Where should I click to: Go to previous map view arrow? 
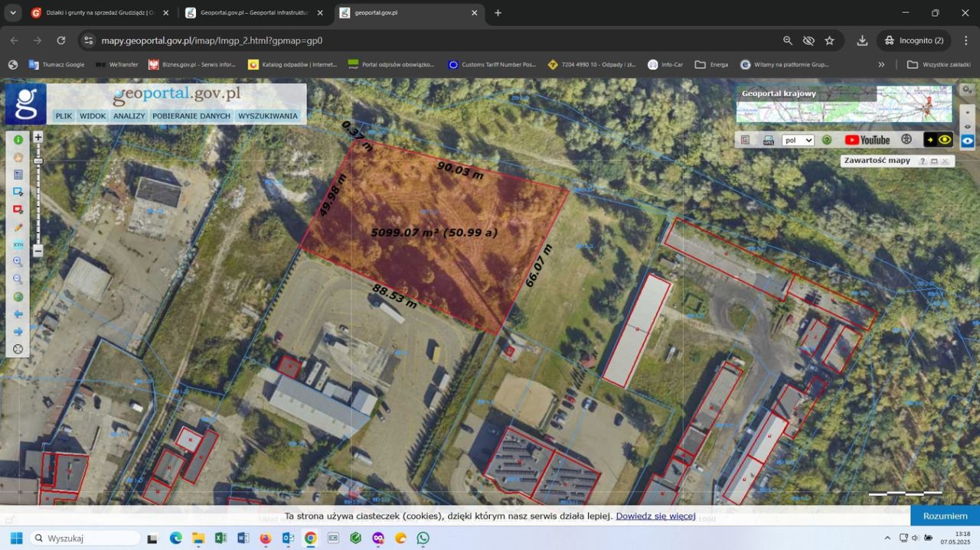coord(18,314)
